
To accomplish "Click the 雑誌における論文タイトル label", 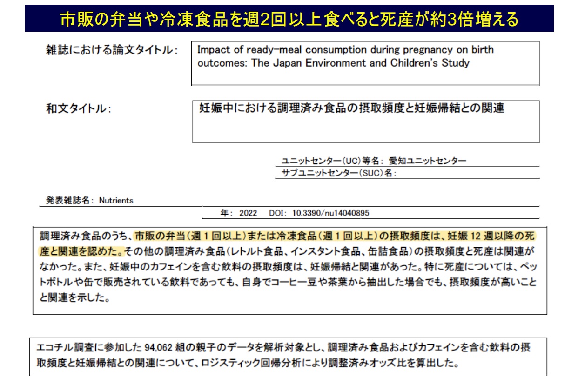I will click(111, 50).
